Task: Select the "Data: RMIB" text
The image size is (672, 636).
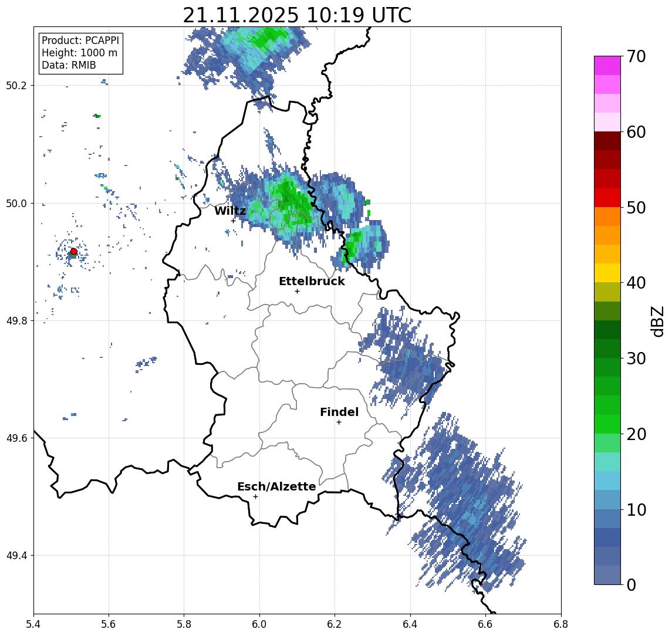Action: coord(69,65)
